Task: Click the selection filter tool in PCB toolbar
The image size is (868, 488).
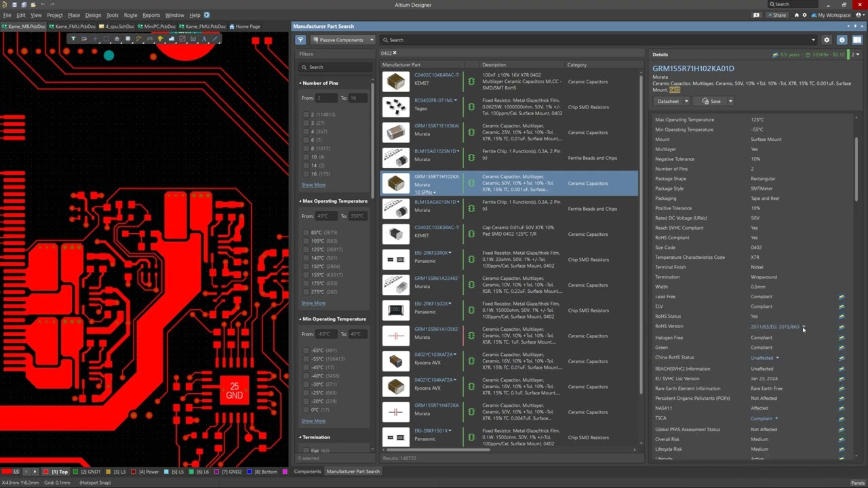Action: pos(73,39)
